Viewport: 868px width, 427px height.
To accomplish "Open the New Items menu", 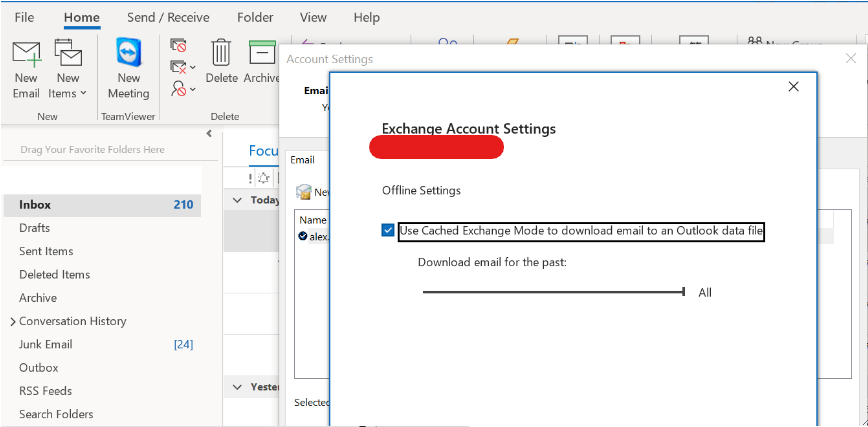I will 68,70.
